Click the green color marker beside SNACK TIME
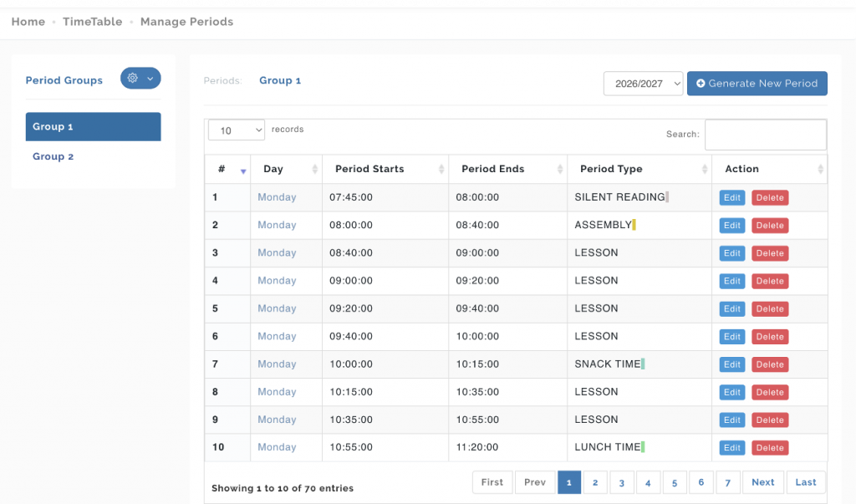The height and width of the screenshot is (504, 856). coord(643,364)
